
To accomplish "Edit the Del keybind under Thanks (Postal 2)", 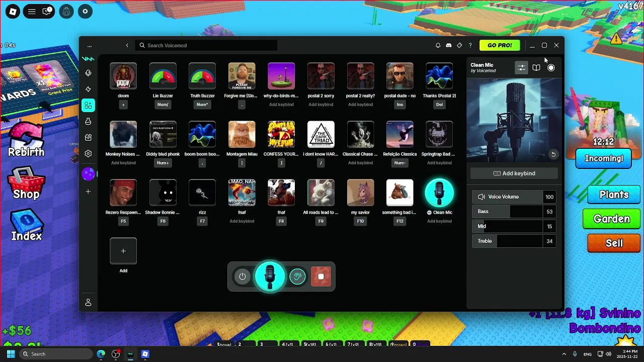I will (439, 105).
